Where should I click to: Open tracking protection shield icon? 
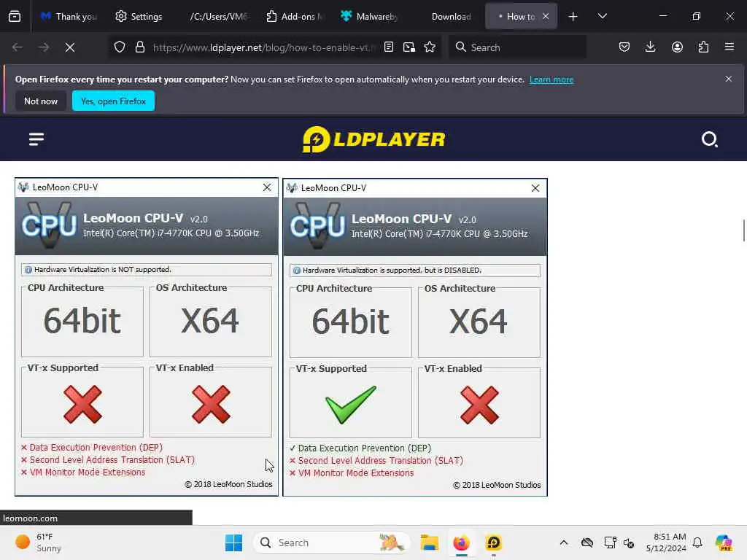120,47
